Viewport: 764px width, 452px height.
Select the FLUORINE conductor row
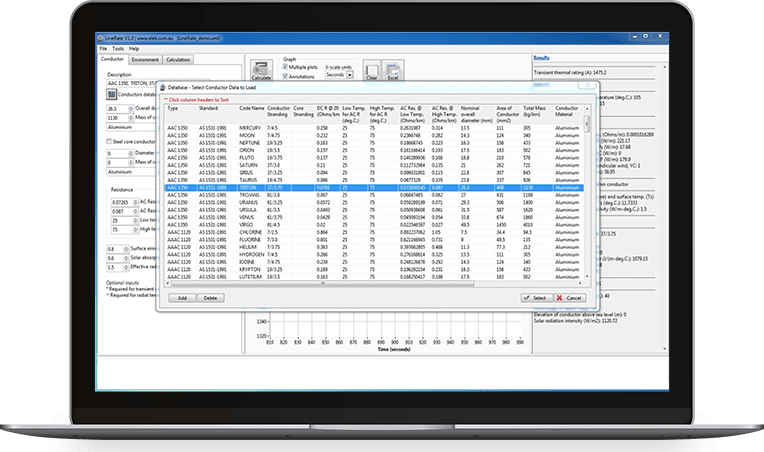click(374, 240)
